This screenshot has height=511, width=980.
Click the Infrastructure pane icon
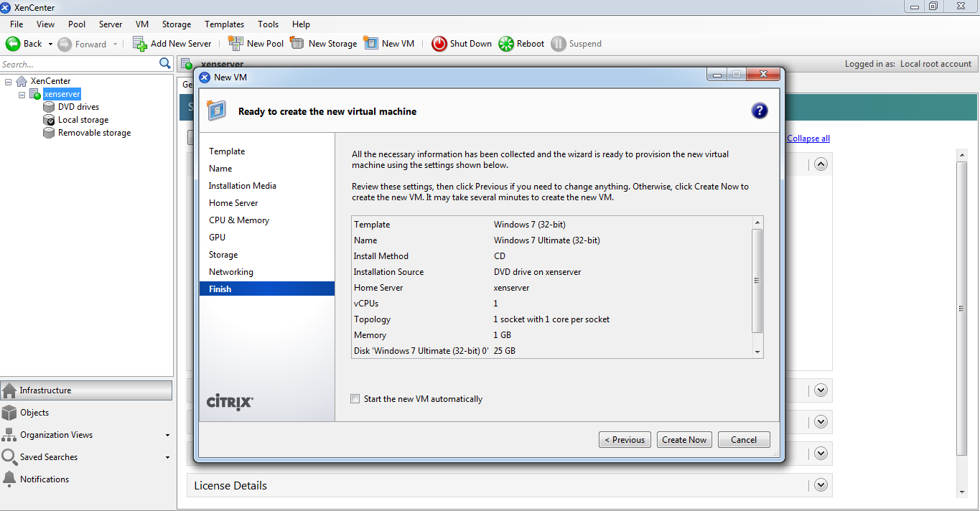(9, 390)
